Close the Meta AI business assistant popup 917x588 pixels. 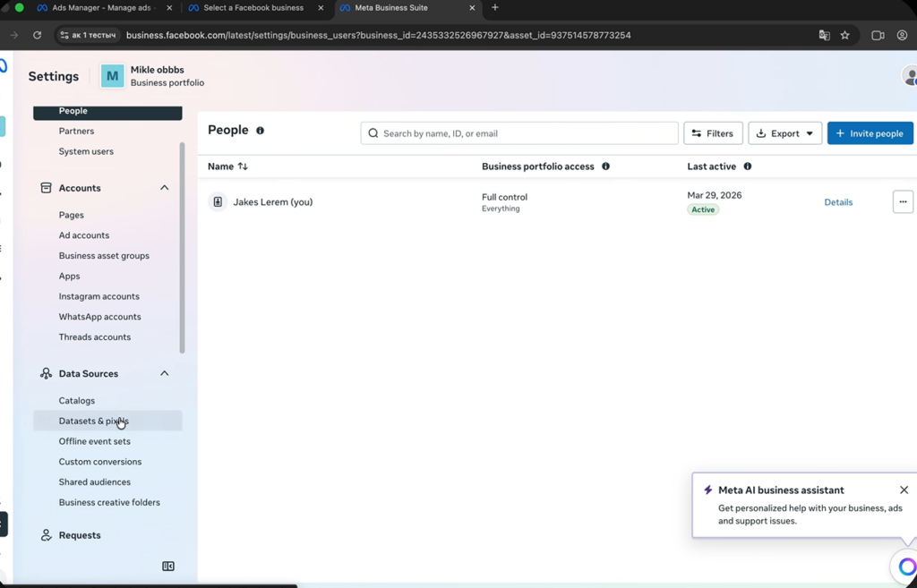(904, 490)
